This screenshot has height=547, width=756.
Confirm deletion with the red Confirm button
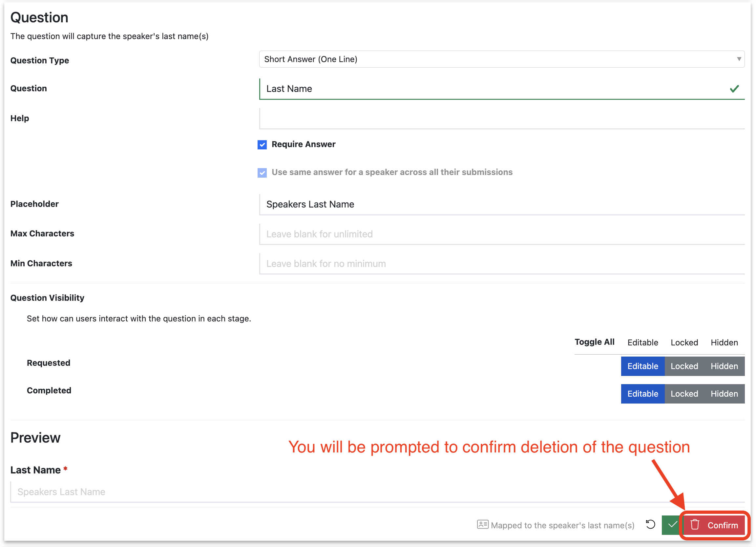[714, 525]
